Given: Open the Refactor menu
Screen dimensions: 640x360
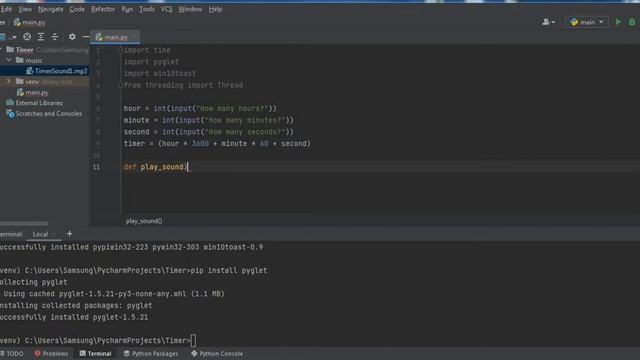Looking at the screenshot, I should coord(103,9).
